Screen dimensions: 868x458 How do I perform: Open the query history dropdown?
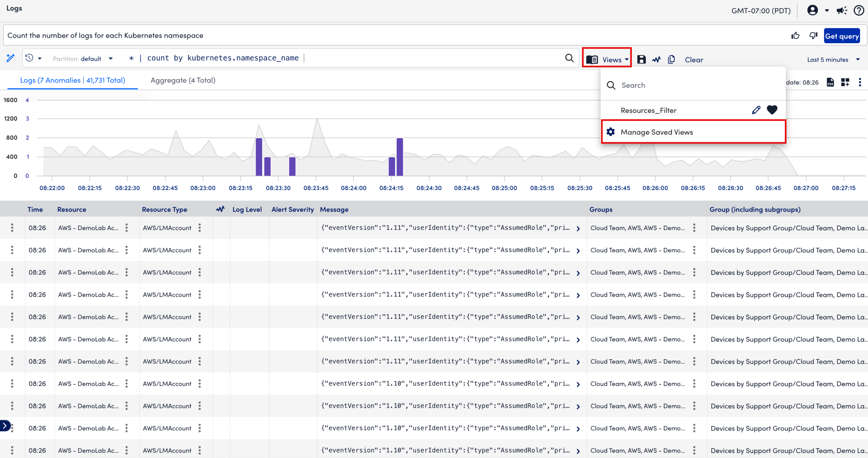(34, 58)
